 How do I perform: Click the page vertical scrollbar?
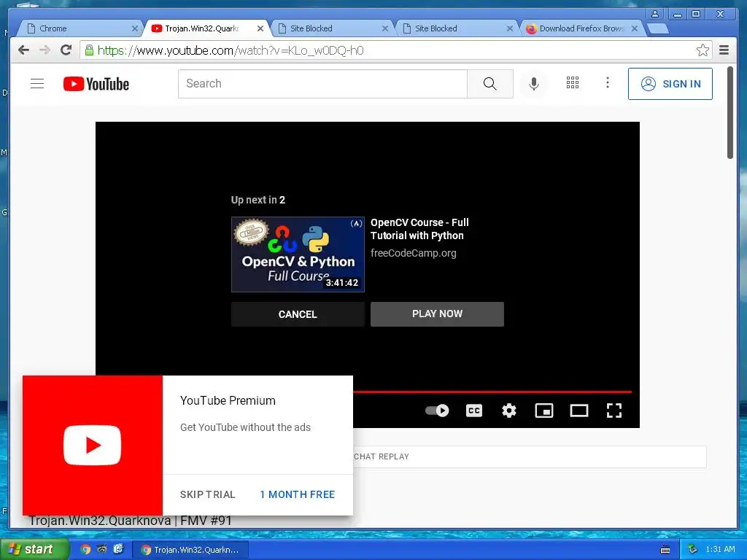tap(729, 113)
